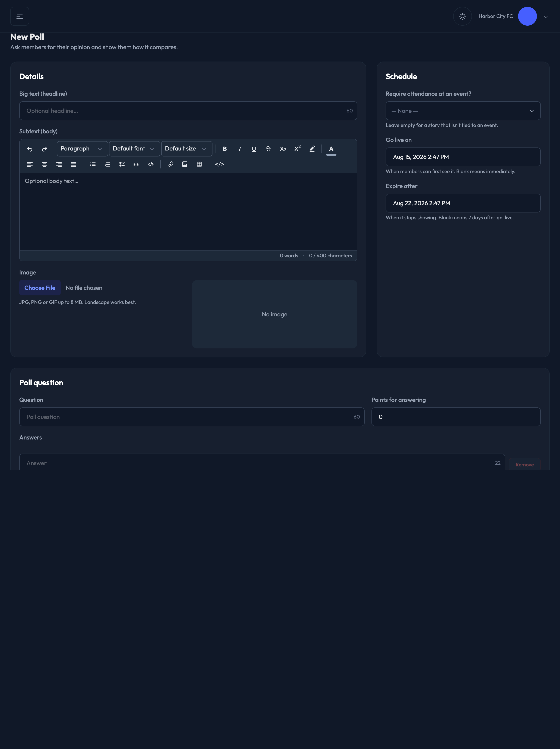Select the highlighter tool
Image resolution: width=560 pixels, height=749 pixels.
point(312,149)
